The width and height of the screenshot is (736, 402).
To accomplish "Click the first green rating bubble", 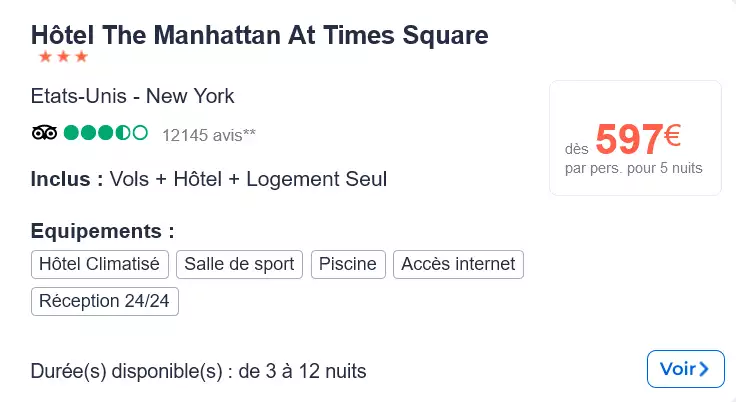I will point(71,133).
